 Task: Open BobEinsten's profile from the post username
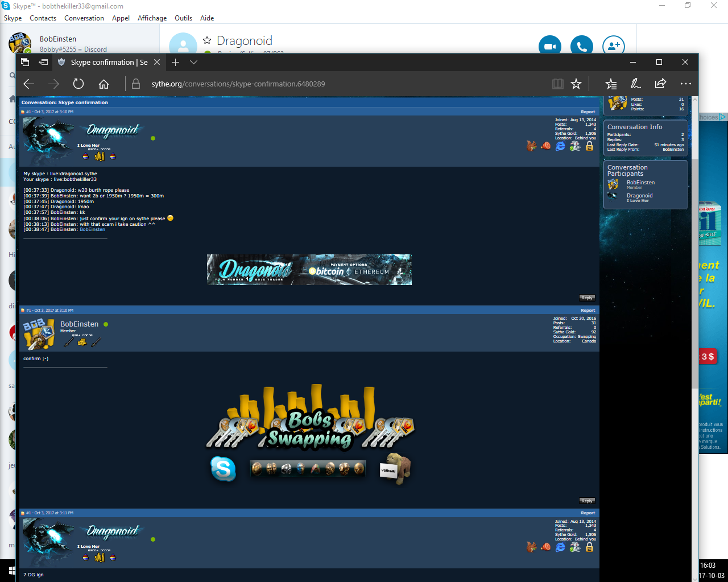click(x=80, y=324)
